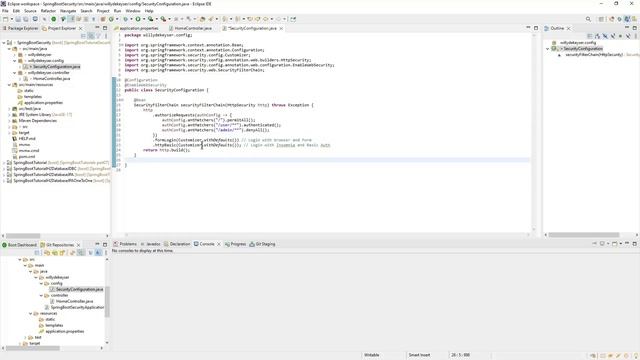Expand Maven Dependencies node

(x=9, y=121)
